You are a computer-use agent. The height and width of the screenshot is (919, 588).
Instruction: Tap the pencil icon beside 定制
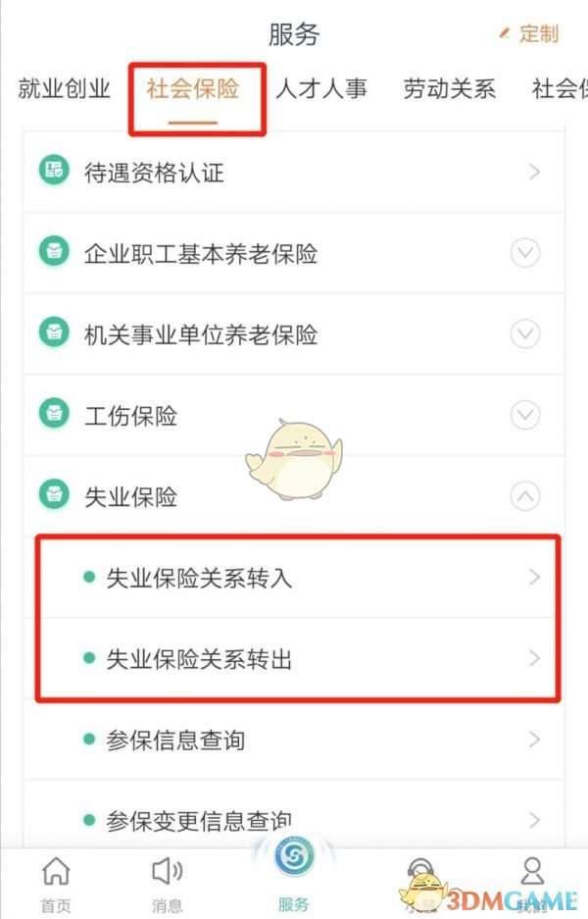(x=504, y=33)
